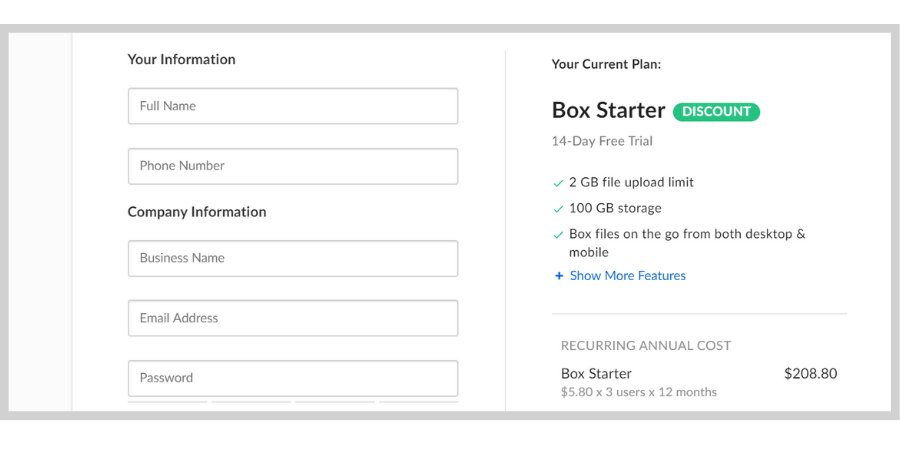
Task: Click the Box Starter plan title
Action: (608, 110)
